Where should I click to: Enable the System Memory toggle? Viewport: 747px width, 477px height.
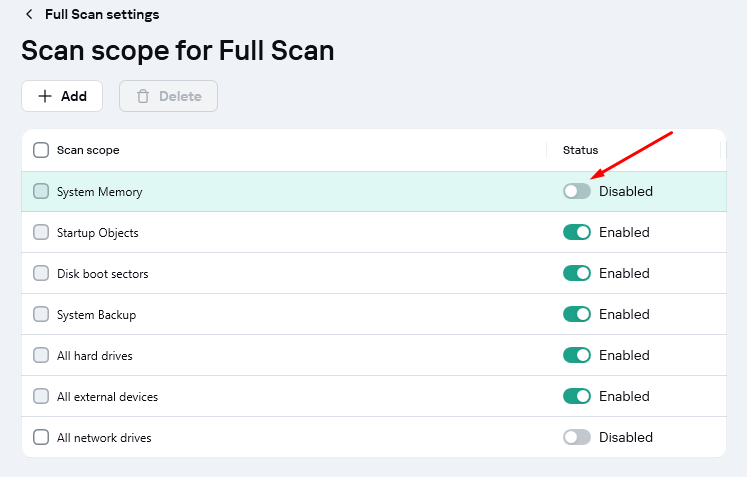pyautogui.click(x=577, y=191)
